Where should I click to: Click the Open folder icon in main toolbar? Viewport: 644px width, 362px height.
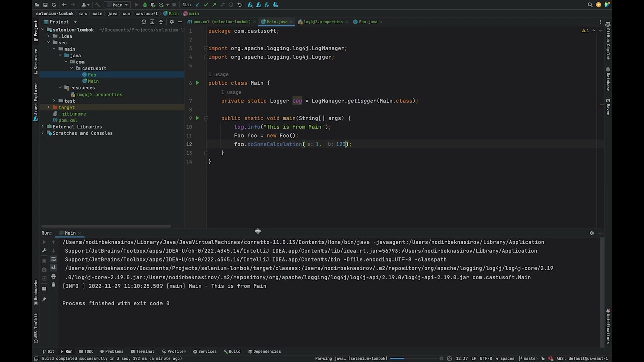coord(37,5)
